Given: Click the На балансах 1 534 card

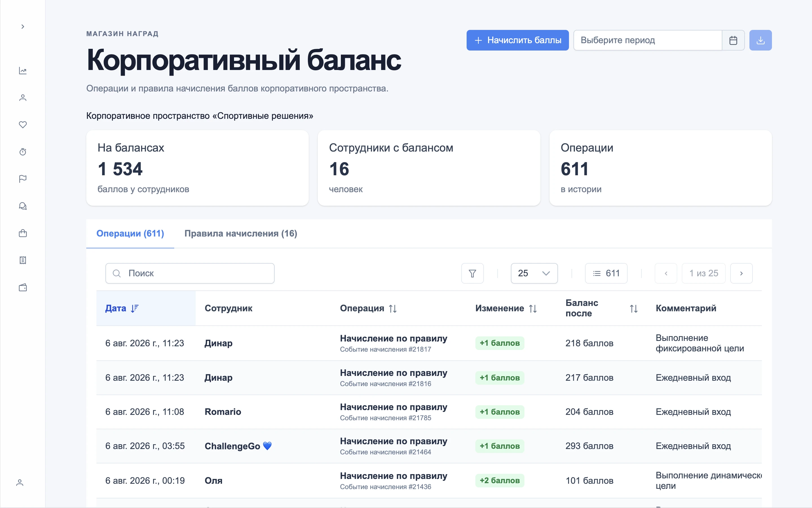Looking at the screenshot, I should pyautogui.click(x=197, y=168).
